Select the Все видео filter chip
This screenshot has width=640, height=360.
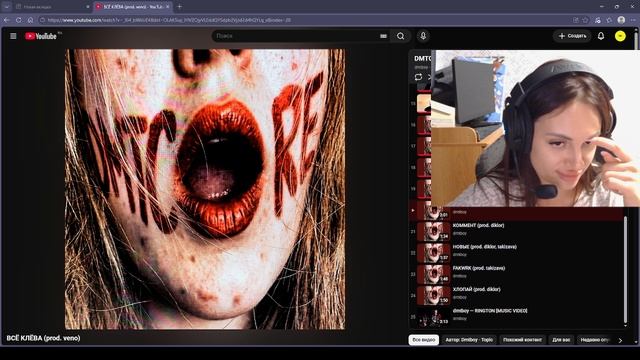pyautogui.click(x=424, y=340)
